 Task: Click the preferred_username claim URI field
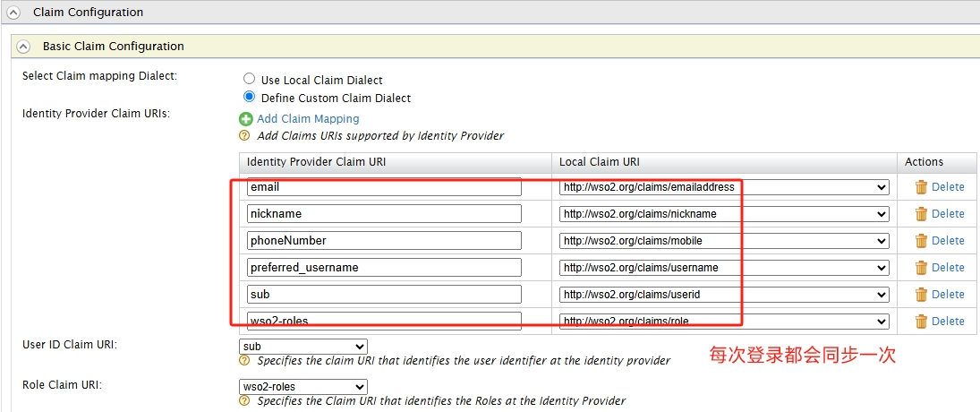click(x=384, y=268)
